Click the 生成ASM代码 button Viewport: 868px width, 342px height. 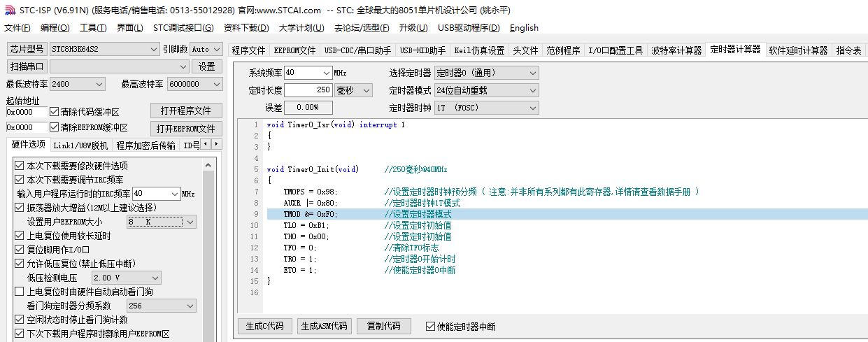324,326
